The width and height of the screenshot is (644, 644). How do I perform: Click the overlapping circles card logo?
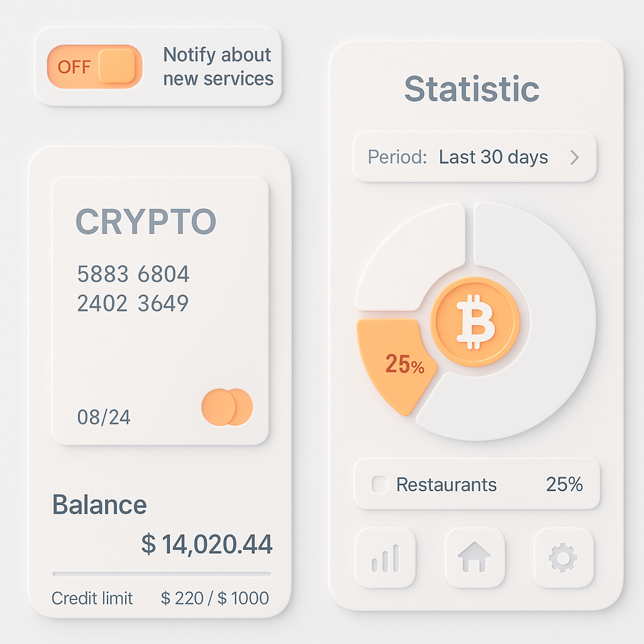pyautogui.click(x=227, y=407)
